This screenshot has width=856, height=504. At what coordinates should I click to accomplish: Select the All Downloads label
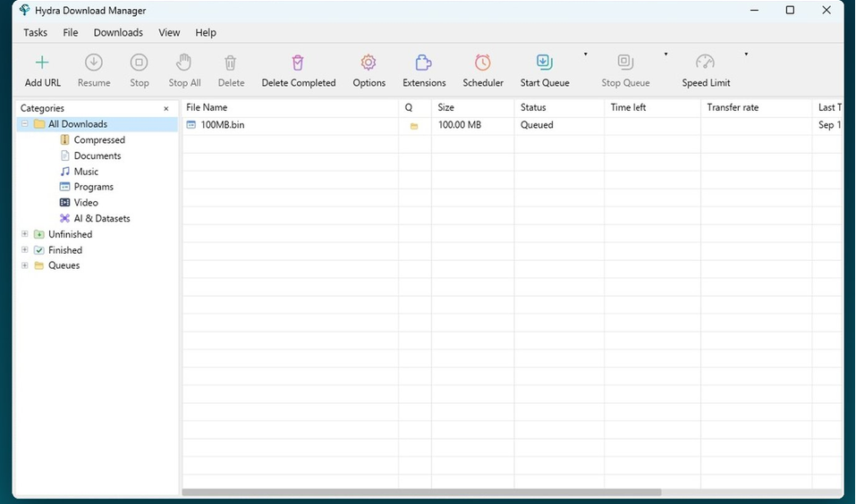[x=78, y=124]
